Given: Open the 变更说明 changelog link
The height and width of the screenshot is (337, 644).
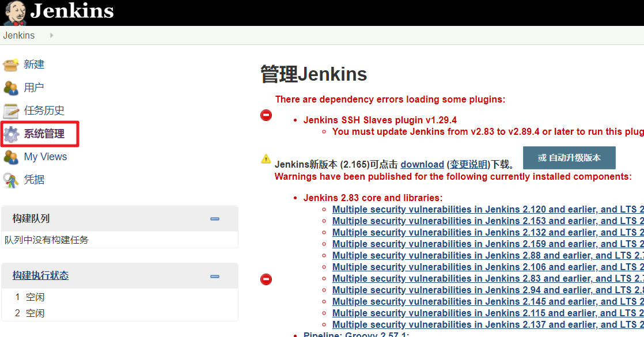Looking at the screenshot, I should pyautogui.click(x=468, y=164).
